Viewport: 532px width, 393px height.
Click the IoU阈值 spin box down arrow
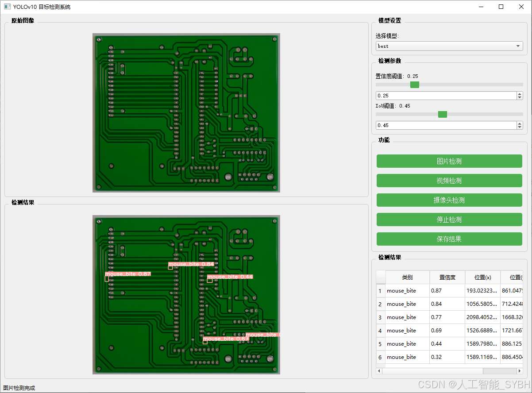click(x=519, y=127)
